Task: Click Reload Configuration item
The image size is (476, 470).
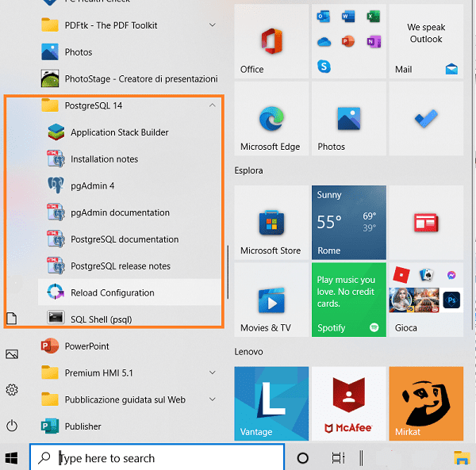Action: (x=129, y=292)
